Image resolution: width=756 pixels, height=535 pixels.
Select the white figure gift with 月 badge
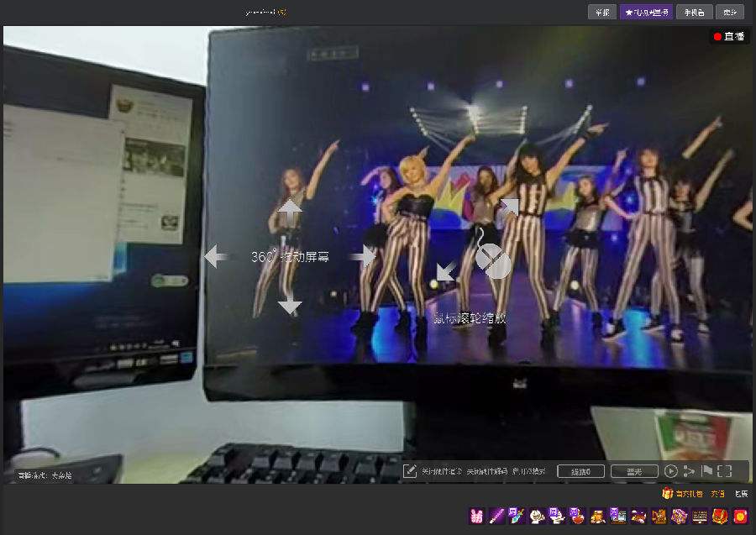point(556,517)
